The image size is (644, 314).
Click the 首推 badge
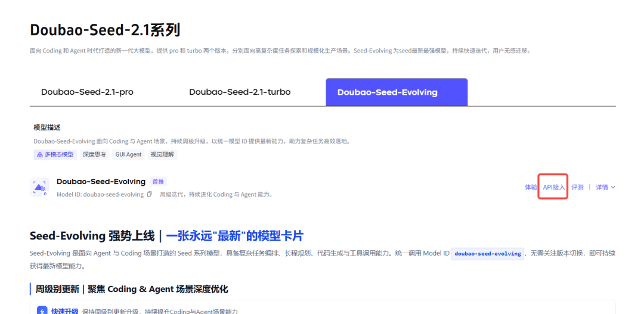click(x=158, y=181)
